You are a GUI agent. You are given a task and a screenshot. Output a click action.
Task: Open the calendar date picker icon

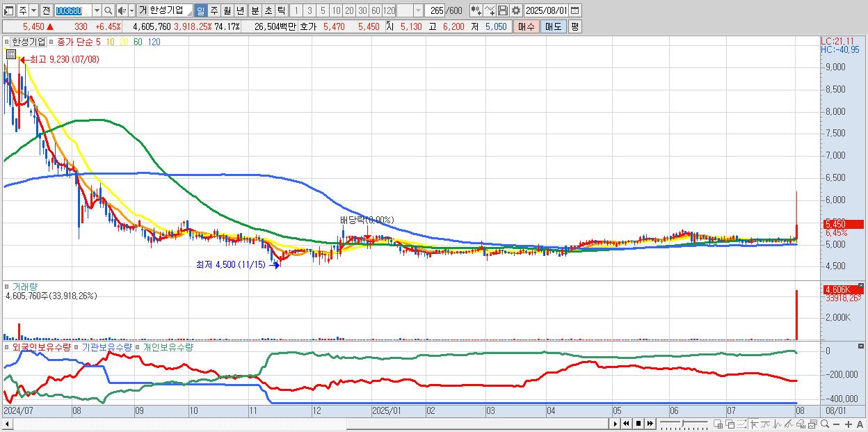coord(576,10)
